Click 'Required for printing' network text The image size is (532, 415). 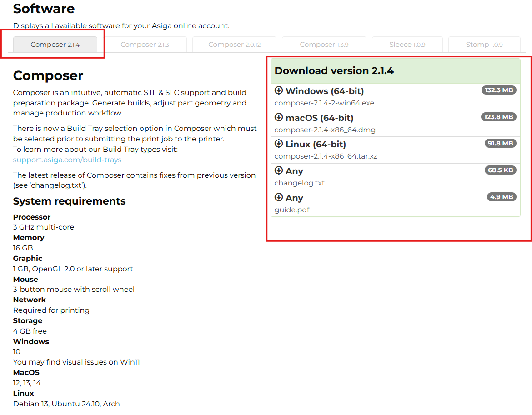click(51, 310)
